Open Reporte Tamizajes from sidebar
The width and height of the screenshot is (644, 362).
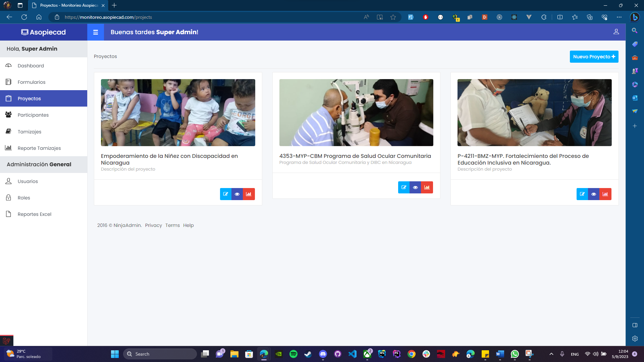pyautogui.click(x=39, y=148)
